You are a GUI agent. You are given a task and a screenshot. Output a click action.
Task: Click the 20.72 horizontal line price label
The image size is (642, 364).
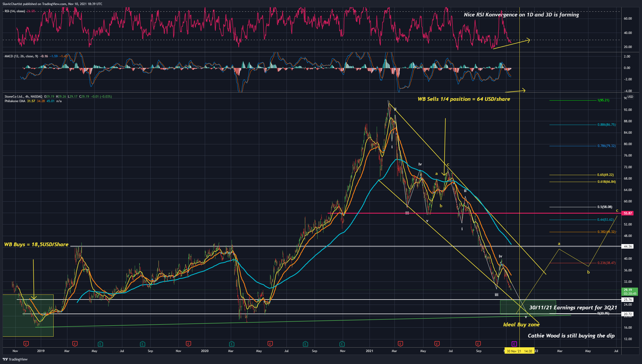coord(628,314)
